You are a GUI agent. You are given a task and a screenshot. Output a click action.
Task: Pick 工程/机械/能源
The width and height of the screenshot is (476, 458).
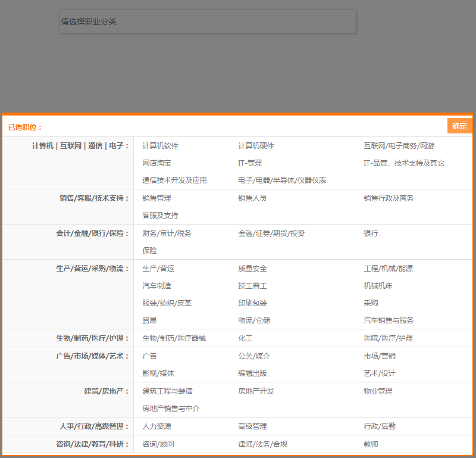click(389, 269)
